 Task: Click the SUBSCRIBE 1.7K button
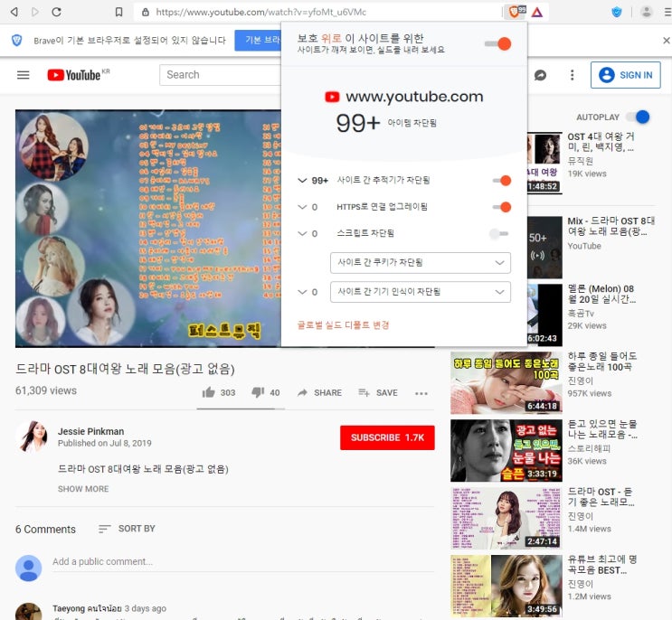pos(387,437)
